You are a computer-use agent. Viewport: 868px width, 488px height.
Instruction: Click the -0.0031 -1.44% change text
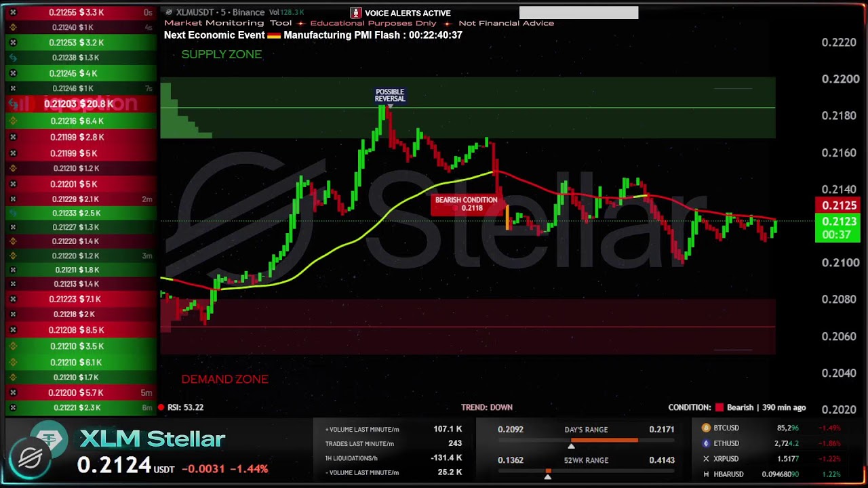pyautogui.click(x=226, y=468)
